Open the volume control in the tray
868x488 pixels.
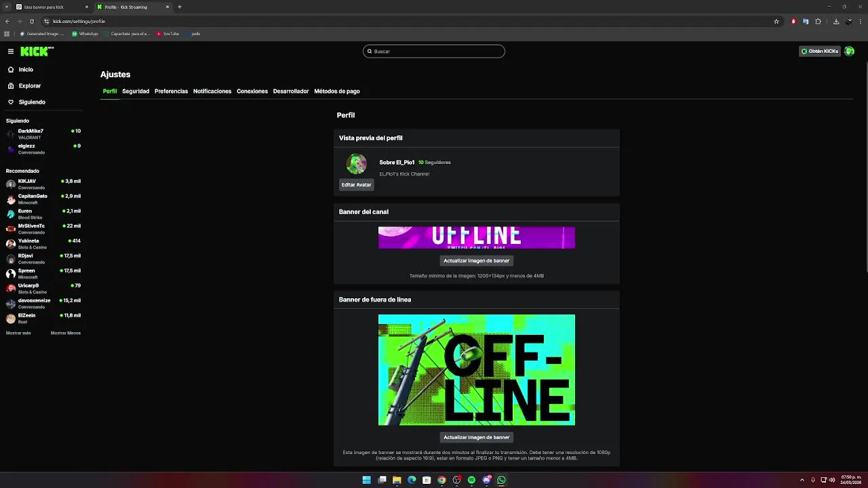(832, 480)
